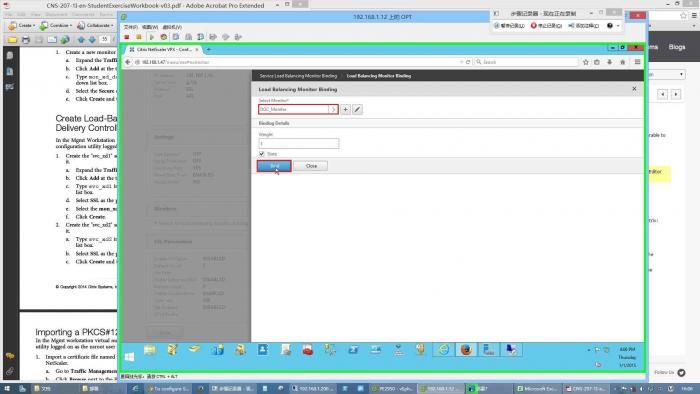
Task: Click the email icon in Acrobat toolbar
Action: (52, 40)
